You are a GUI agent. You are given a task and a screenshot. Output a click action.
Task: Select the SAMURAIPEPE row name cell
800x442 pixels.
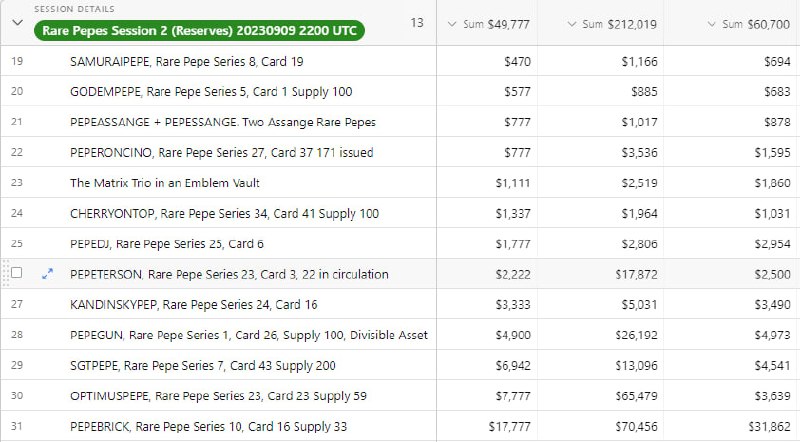click(x=253, y=61)
